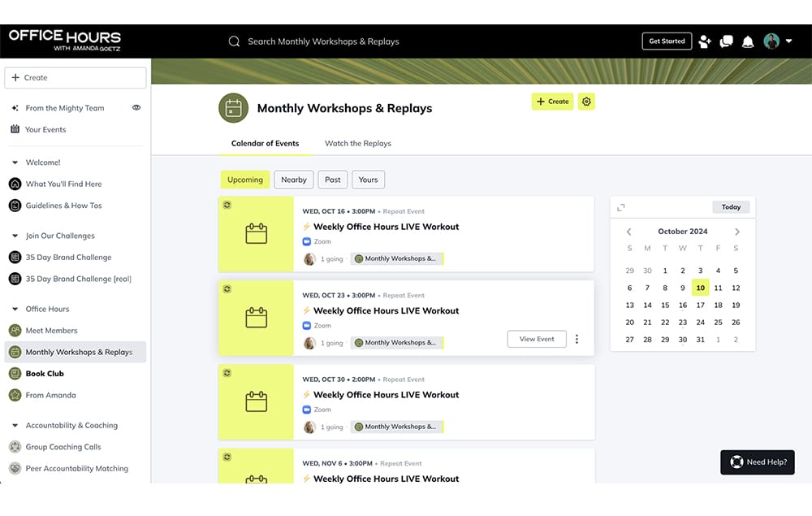The width and height of the screenshot is (812, 516).
Task: Click the Oct 30 event calendar thumbnail
Action: tap(256, 402)
